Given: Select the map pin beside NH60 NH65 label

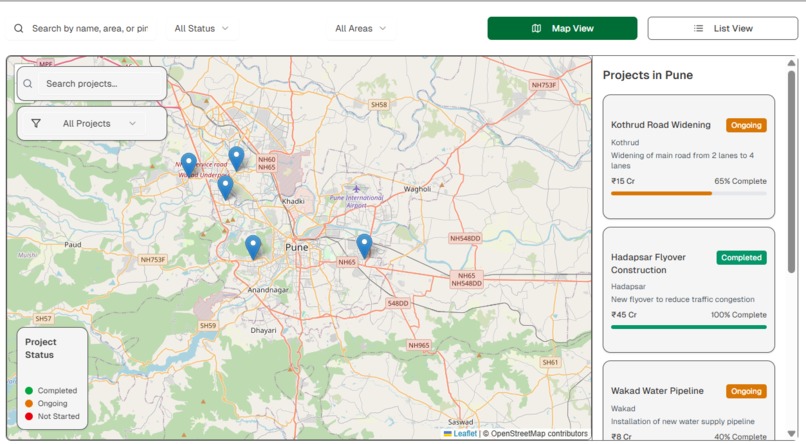Looking at the screenshot, I should 236,158.
